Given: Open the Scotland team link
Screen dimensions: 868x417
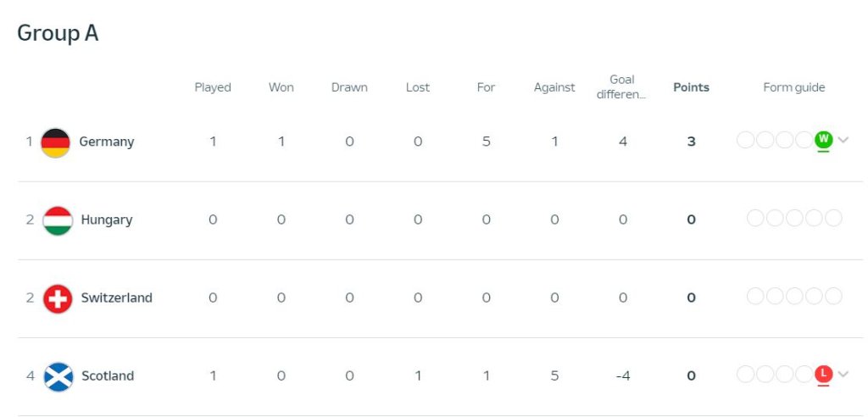Looking at the screenshot, I should (x=108, y=376).
